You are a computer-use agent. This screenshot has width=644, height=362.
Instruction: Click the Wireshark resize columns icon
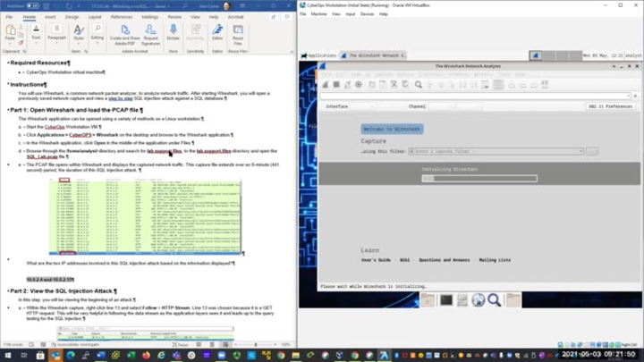click(x=545, y=85)
